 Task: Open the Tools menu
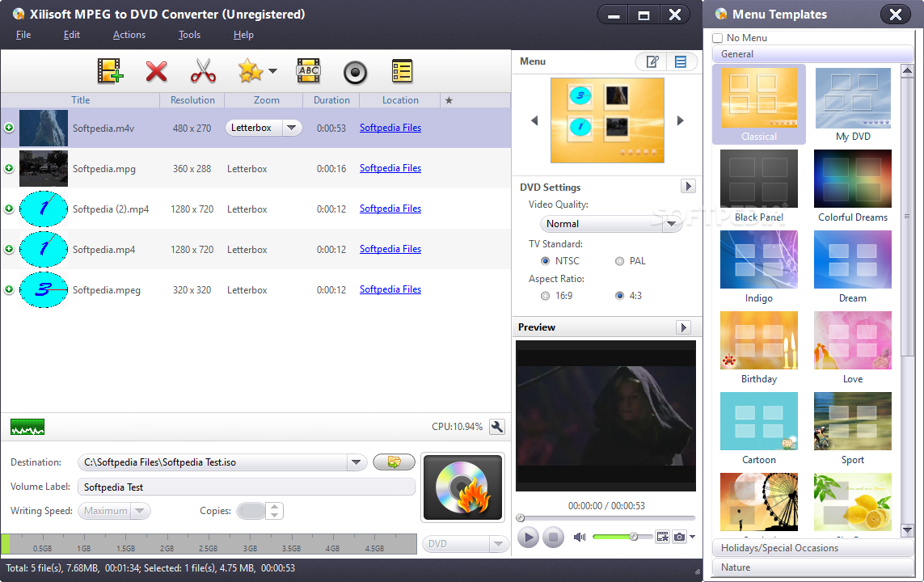[x=189, y=35]
